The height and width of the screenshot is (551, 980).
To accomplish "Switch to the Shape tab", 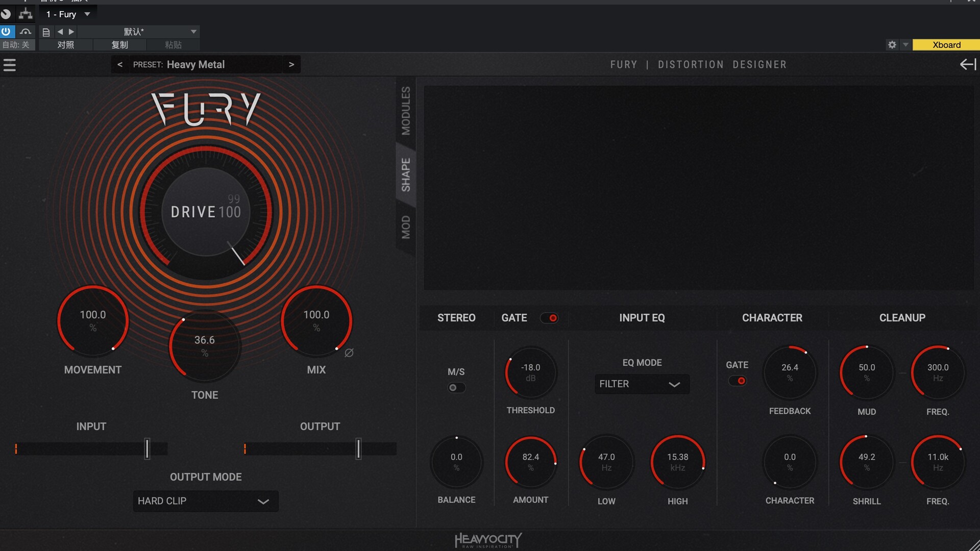I will (406, 175).
